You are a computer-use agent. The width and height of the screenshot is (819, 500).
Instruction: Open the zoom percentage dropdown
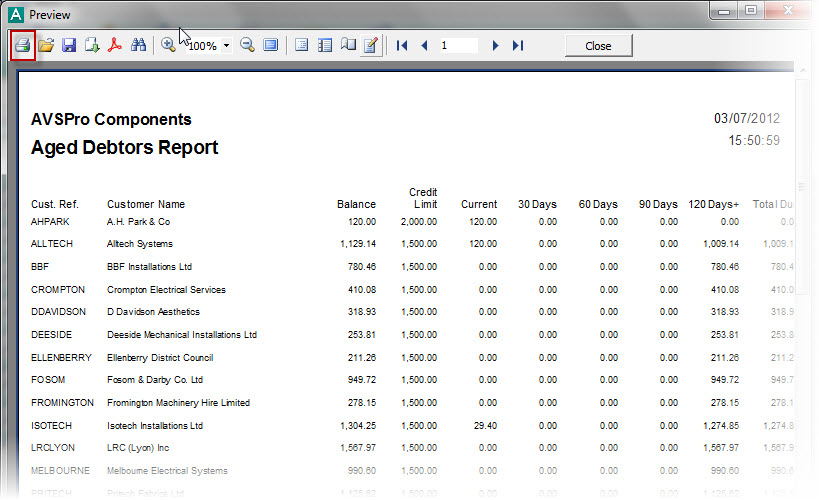point(227,46)
